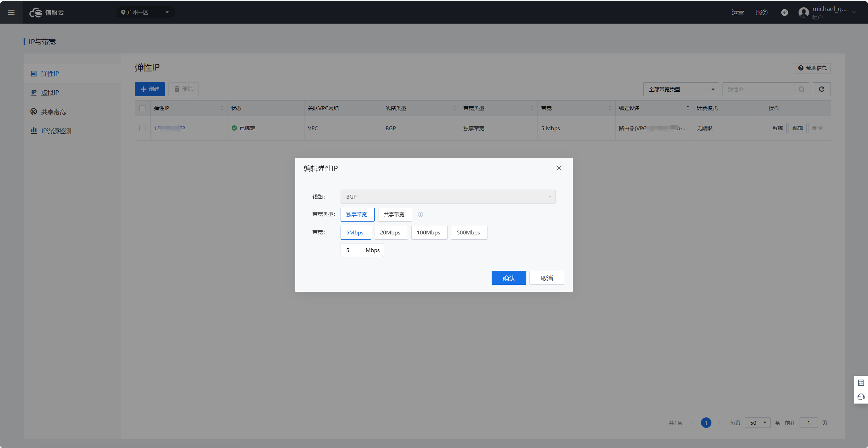Viewport: 868px width, 448px height.
Task: Open the 全部带宽类型 filter dropdown
Action: pyautogui.click(x=680, y=89)
